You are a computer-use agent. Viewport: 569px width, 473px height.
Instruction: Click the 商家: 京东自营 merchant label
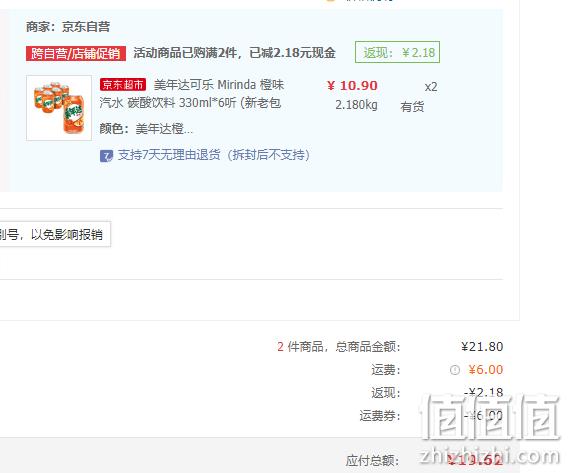click(68, 26)
